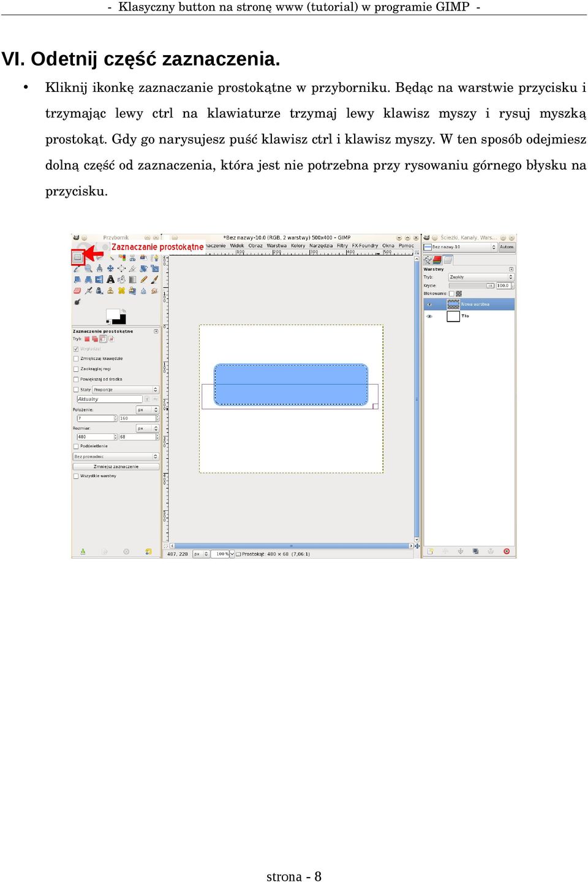Select the Heal tool
Image resolution: width=588 pixels, height=882 pixels.
pyautogui.click(x=121, y=291)
